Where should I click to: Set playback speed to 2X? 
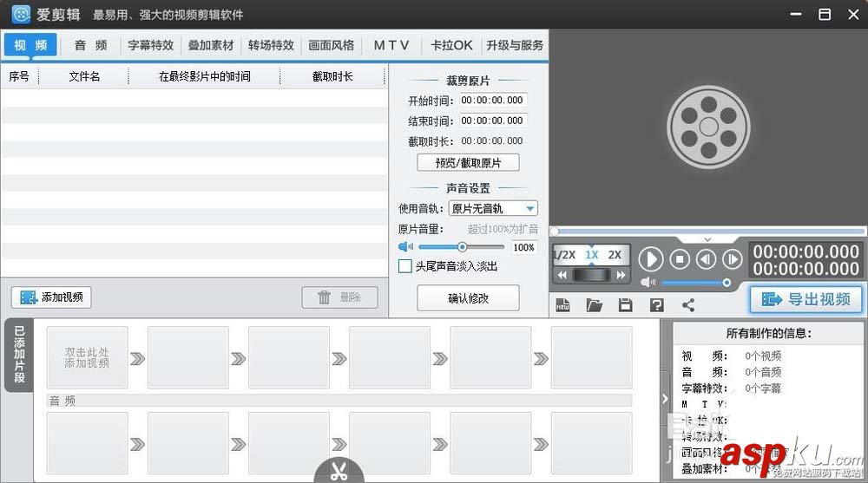[x=615, y=255]
